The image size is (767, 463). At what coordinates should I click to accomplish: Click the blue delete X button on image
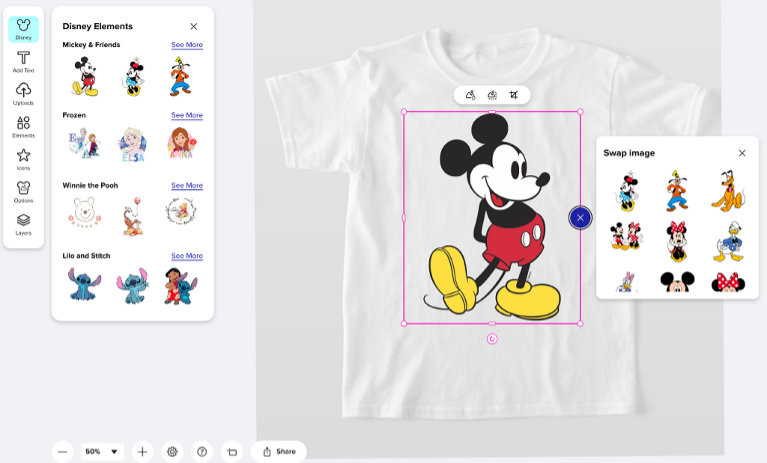click(x=580, y=218)
